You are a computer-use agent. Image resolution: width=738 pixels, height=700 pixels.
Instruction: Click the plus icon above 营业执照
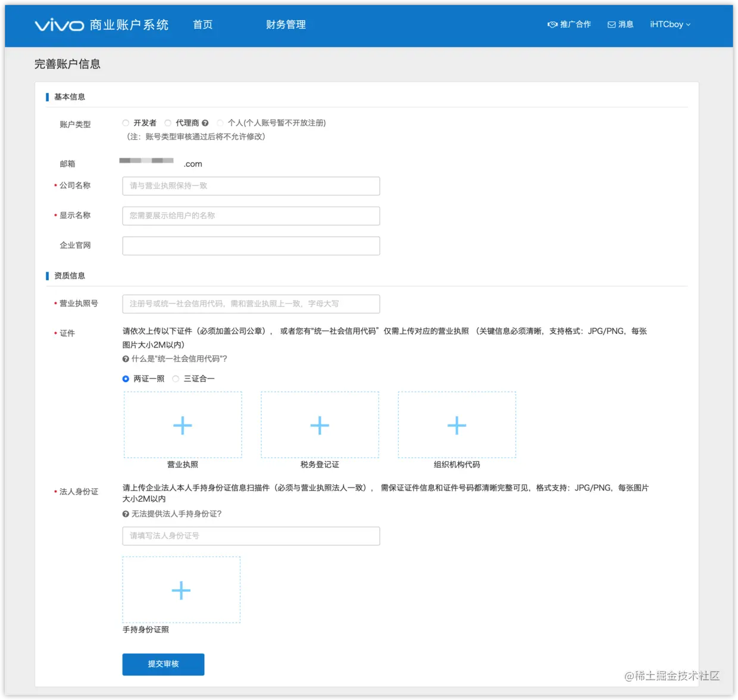(183, 425)
